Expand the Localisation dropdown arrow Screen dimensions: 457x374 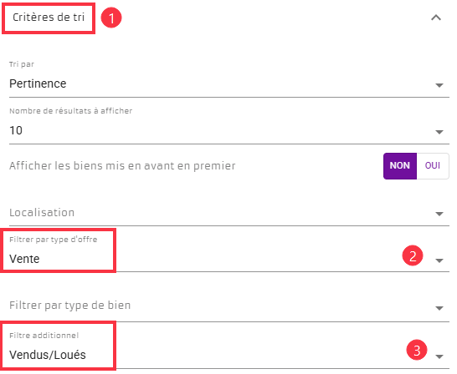[x=439, y=214]
